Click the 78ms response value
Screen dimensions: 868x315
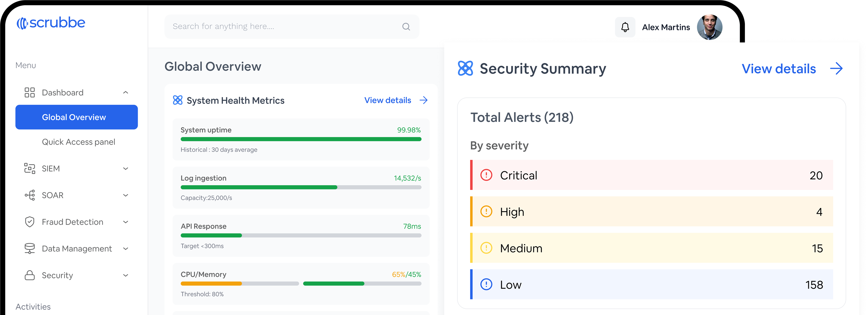tap(412, 226)
